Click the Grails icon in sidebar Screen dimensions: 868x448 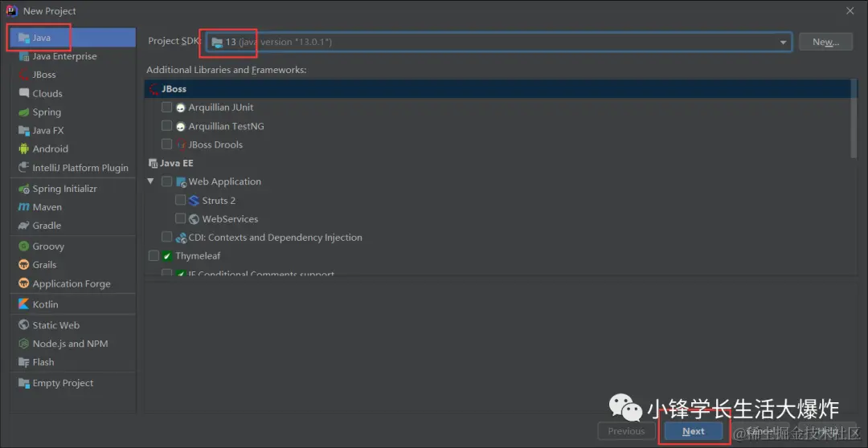pyautogui.click(x=24, y=265)
